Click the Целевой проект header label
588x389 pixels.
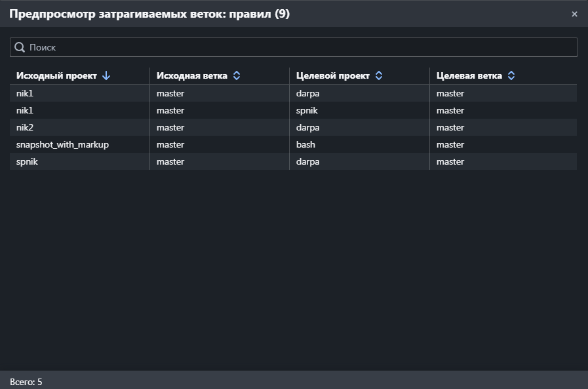333,76
